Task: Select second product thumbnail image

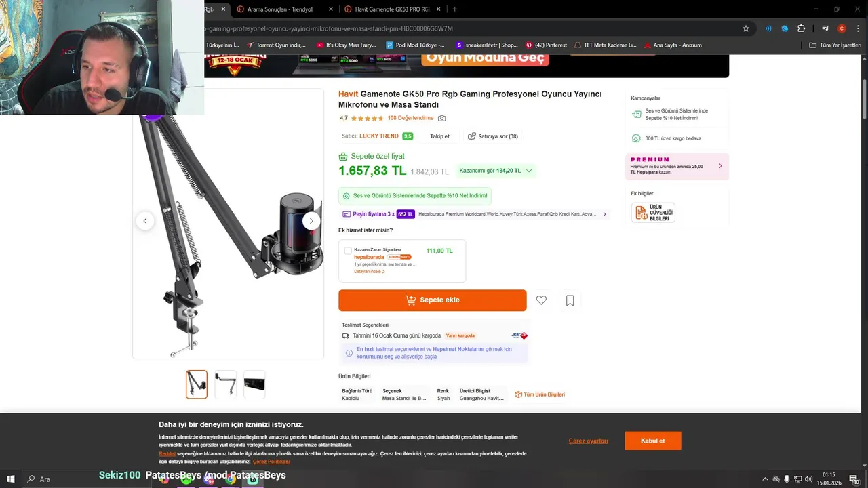Action: pyautogui.click(x=226, y=384)
